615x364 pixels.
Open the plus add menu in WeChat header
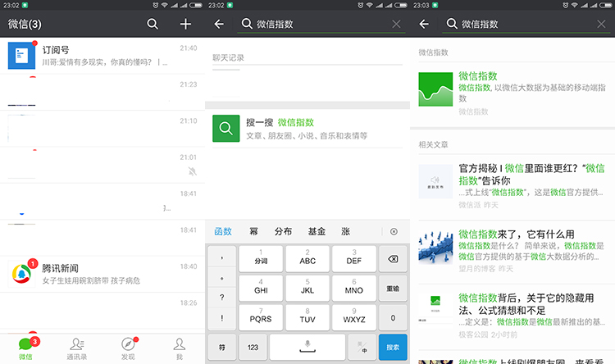185,24
